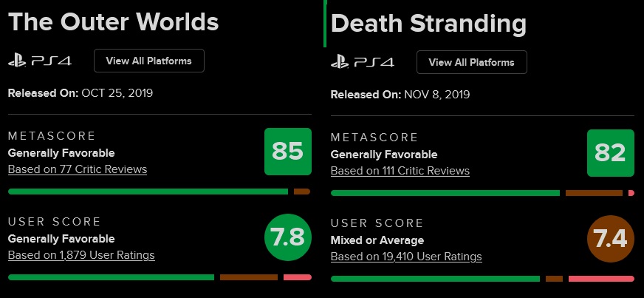Click red negative segment of Death Stranding user bar

tap(601, 279)
